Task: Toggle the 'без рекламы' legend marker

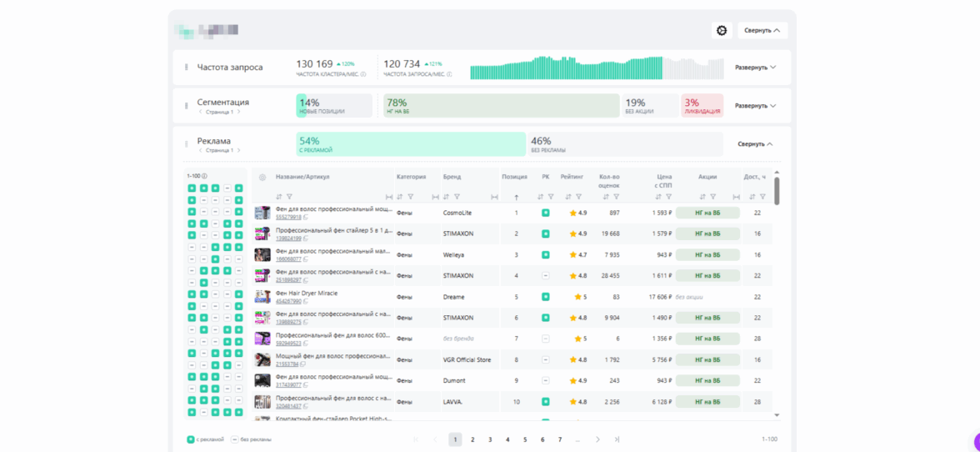Action: click(235, 439)
